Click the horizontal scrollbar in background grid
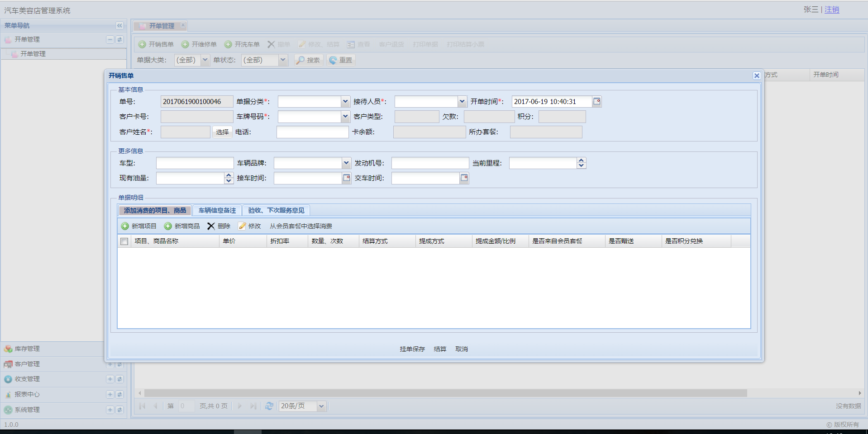Image resolution: width=868 pixels, height=434 pixels. (x=446, y=393)
